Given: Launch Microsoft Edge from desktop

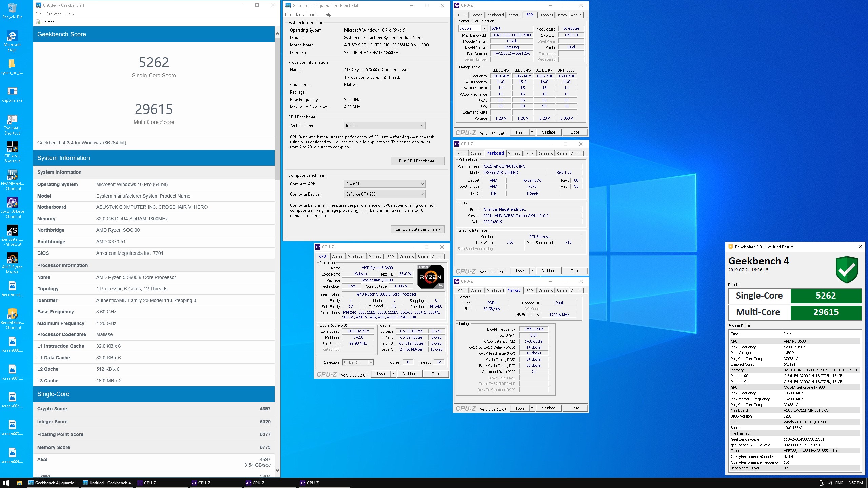Looking at the screenshot, I should pyautogui.click(x=12, y=41).
